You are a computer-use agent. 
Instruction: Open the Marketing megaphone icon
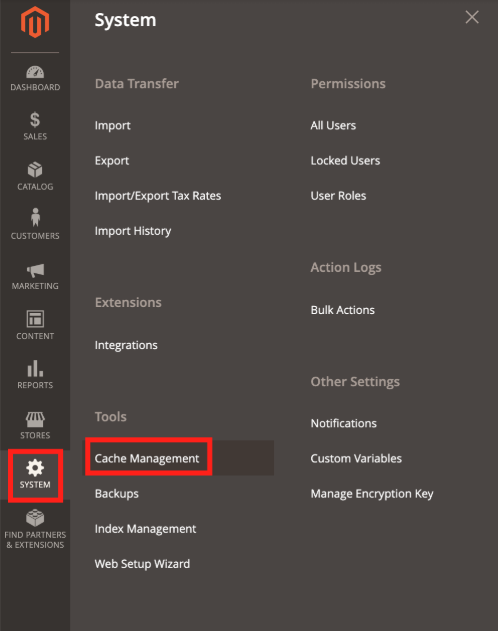tap(35, 270)
